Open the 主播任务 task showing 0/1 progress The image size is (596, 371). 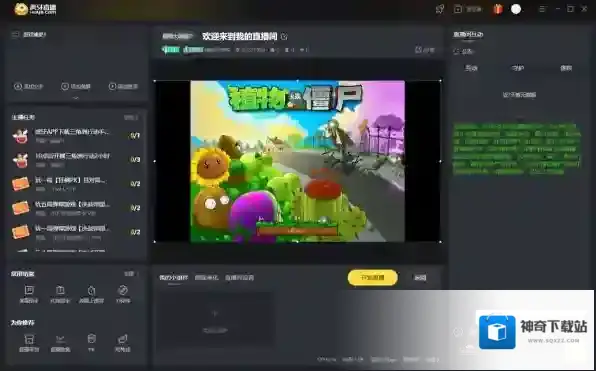(76, 135)
